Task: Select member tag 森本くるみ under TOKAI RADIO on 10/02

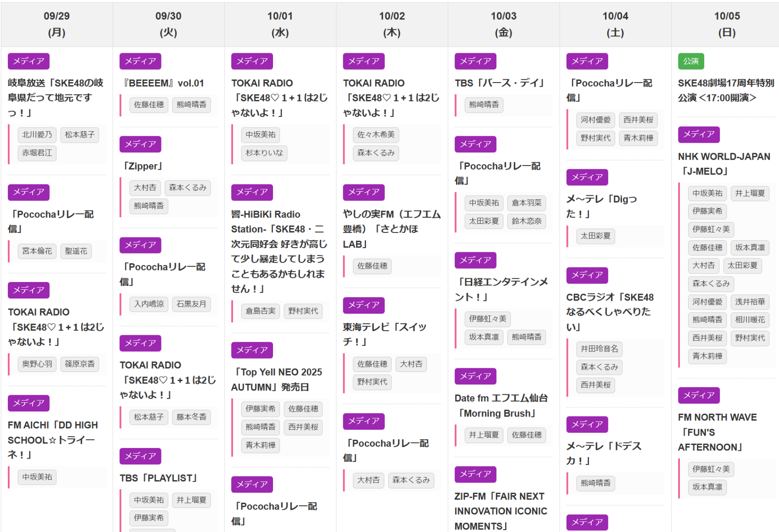Action: pyautogui.click(x=376, y=153)
